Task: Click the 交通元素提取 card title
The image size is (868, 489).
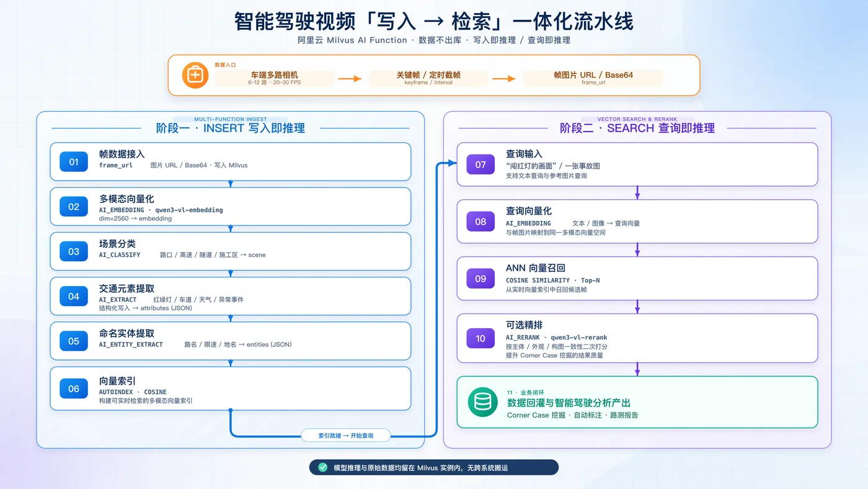Action: tap(126, 289)
